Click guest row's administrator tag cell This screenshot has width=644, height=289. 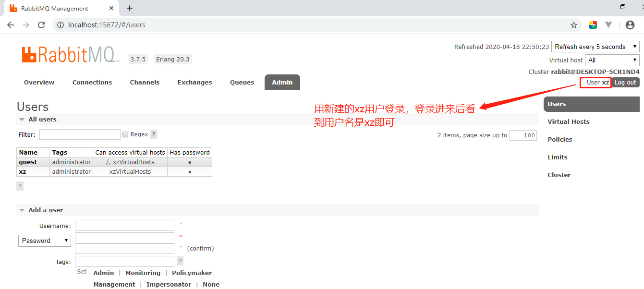[72, 162]
